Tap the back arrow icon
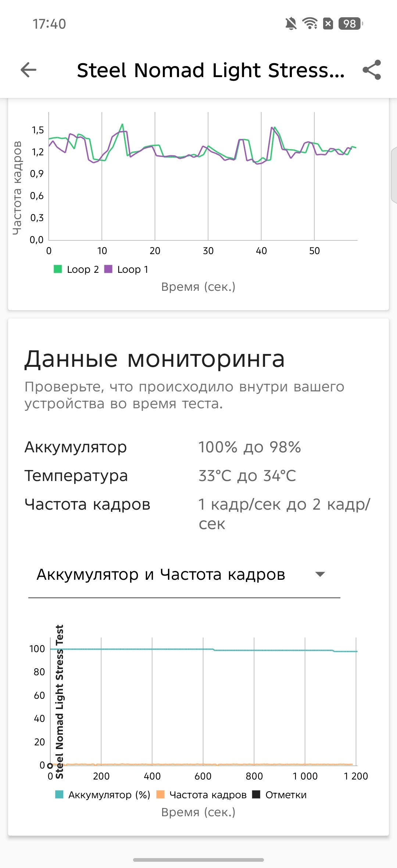This screenshot has height=868, width=397. [29, 70]
